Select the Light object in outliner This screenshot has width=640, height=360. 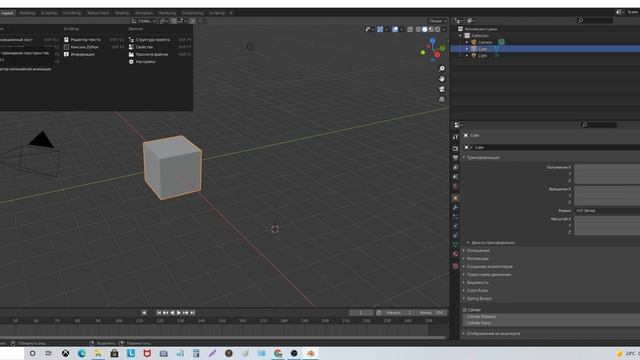482,55
